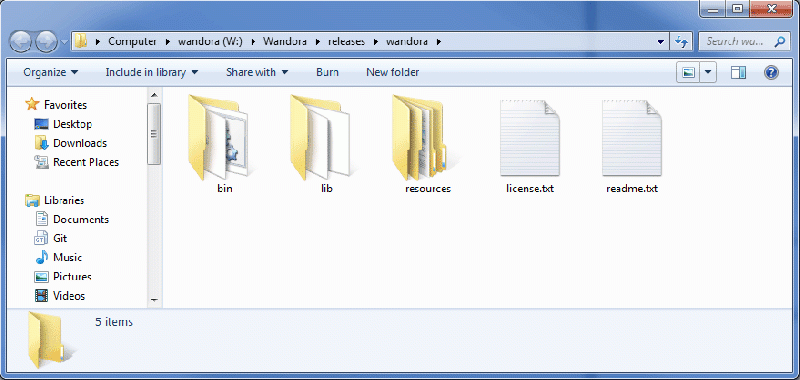
Task: Open the bin folder icon
Action: [x=218, y=137]
